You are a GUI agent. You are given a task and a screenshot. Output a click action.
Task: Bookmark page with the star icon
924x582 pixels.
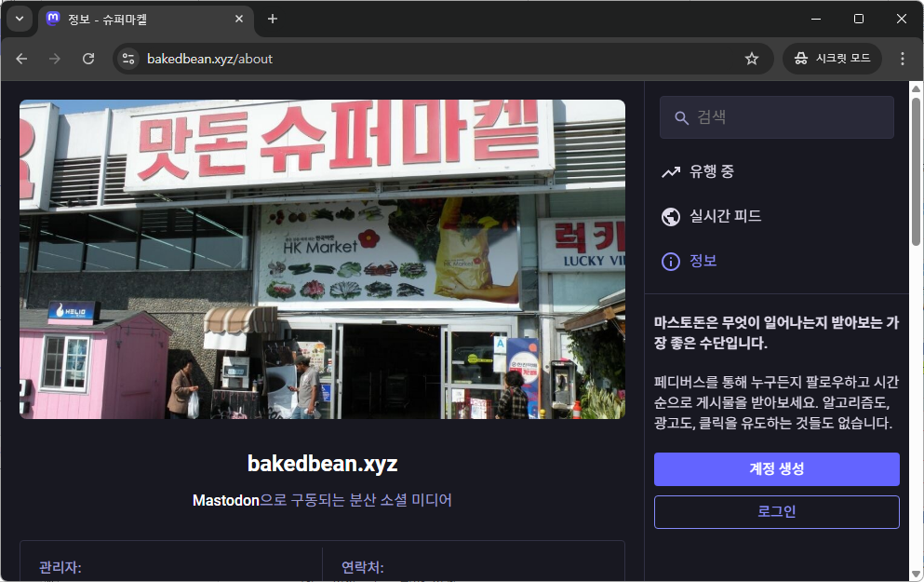click(752, 59)
